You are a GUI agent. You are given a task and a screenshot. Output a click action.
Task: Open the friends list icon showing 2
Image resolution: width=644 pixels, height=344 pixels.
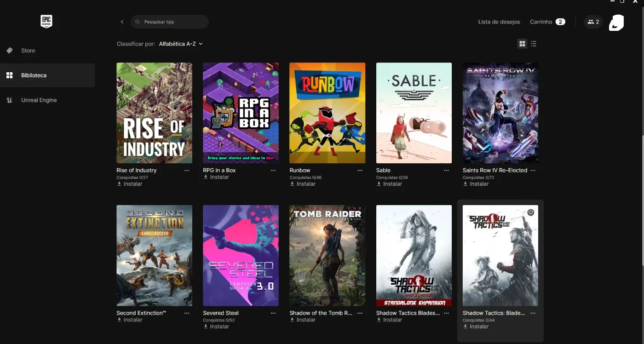(x=593, y=22)
